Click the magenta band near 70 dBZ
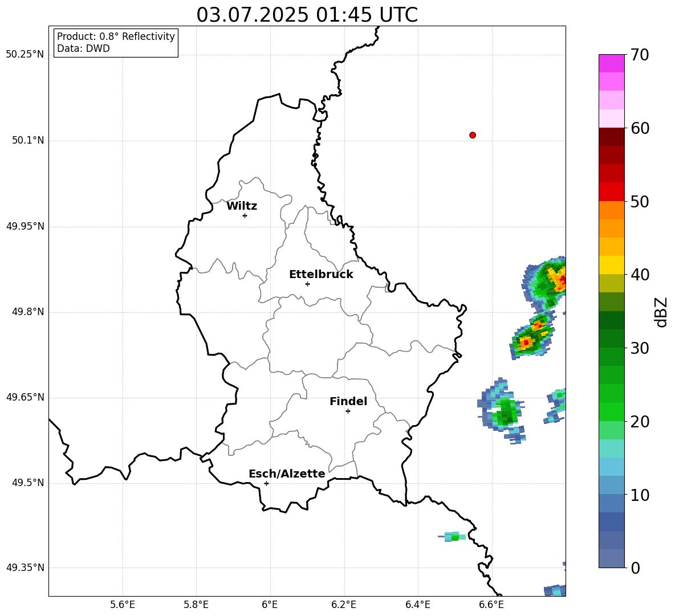 point(611,63)
